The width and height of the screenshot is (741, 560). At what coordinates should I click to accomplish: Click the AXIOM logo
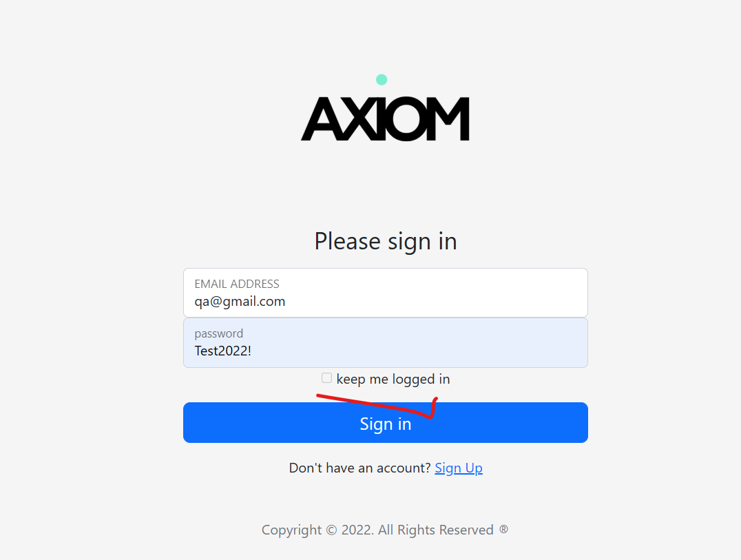pos(385,118)
